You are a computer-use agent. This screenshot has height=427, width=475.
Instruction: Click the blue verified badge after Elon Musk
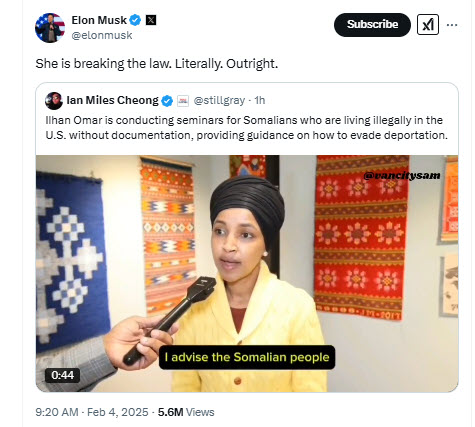pos(135,20)
